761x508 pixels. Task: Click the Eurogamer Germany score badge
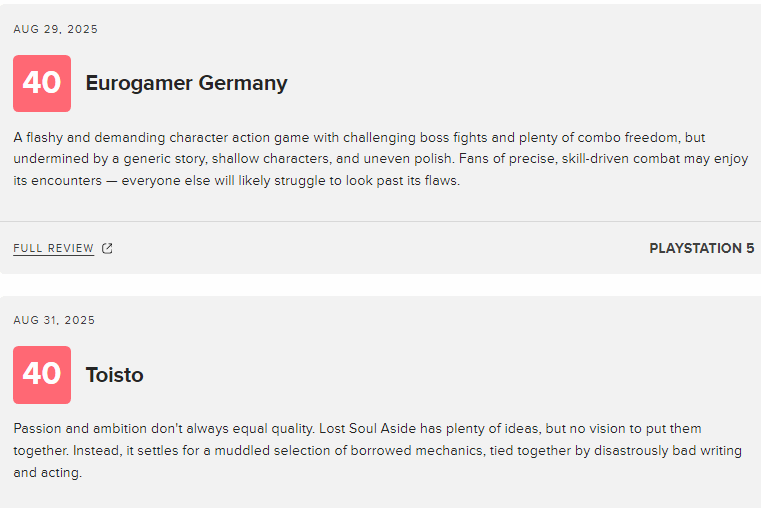click(42, 83)
